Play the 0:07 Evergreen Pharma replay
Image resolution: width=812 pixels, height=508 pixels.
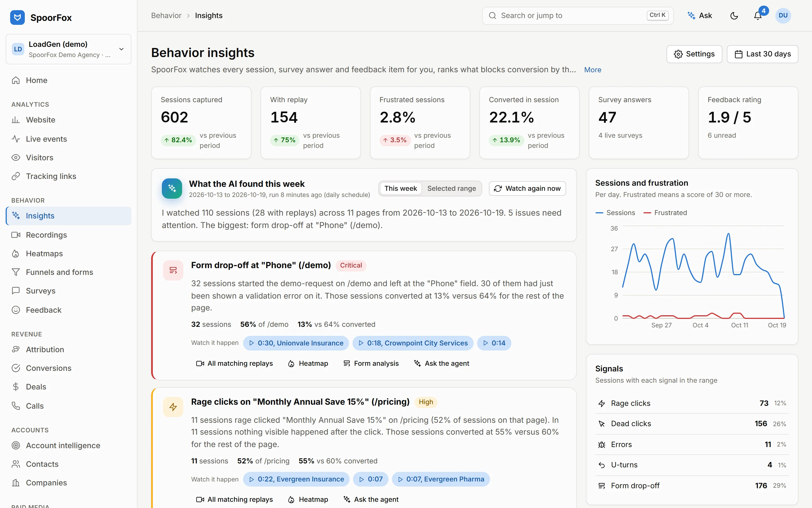pyautogui.click(x=441, y=479)
